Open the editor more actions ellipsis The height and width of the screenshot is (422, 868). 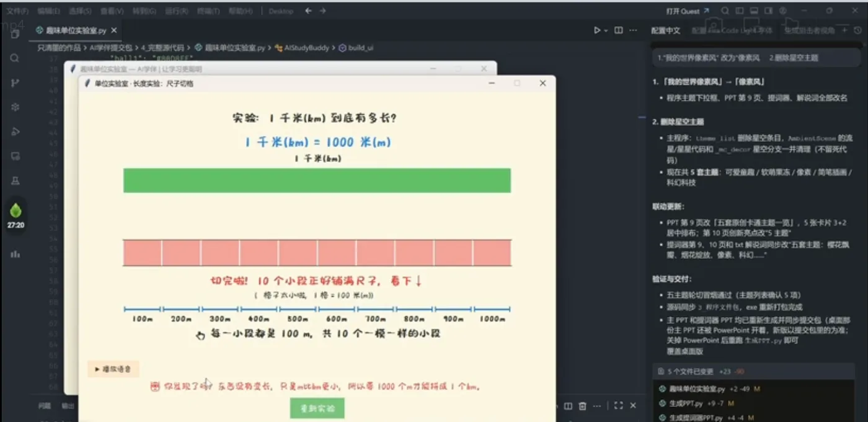click(633, 30)
